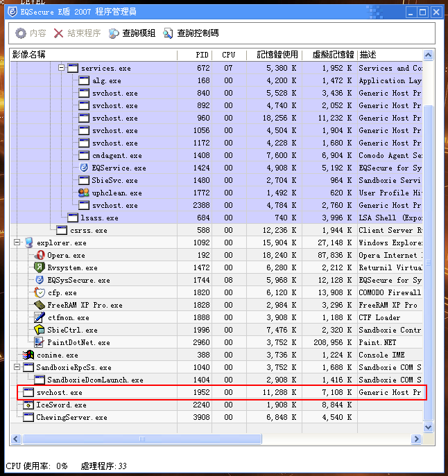
Task: Click the ChewingServer.exe window icon
Action: point(28,417)
